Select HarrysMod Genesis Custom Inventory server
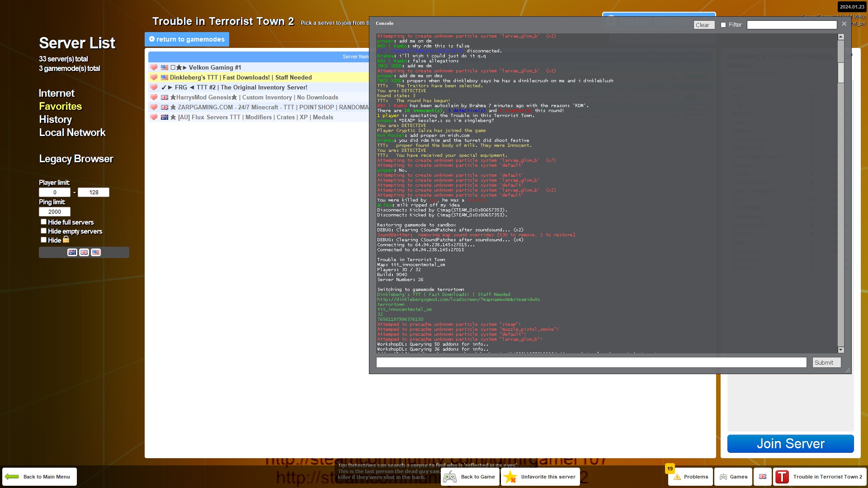Screen dimensions: 868x488 (x=259, y=97)
